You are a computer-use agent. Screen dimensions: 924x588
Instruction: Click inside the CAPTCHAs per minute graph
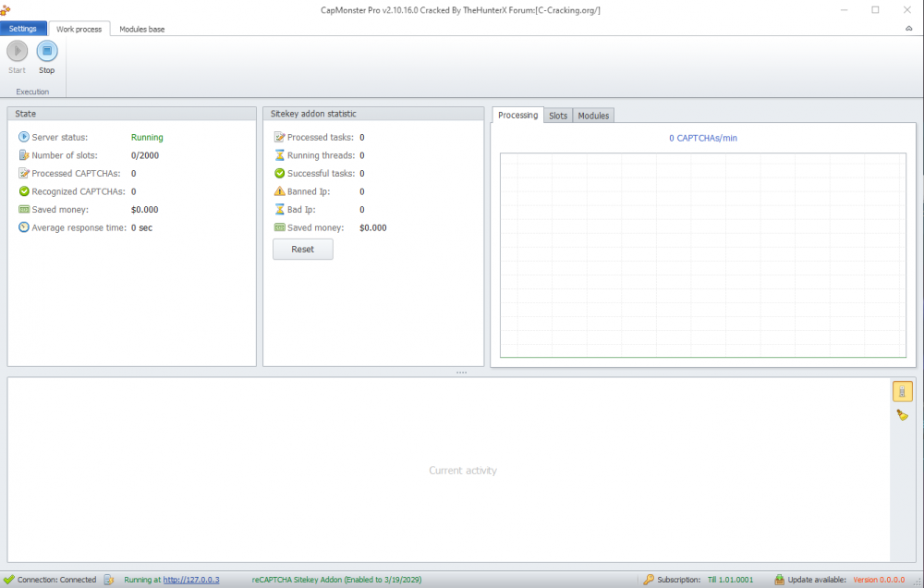click(x=702, y=255)
